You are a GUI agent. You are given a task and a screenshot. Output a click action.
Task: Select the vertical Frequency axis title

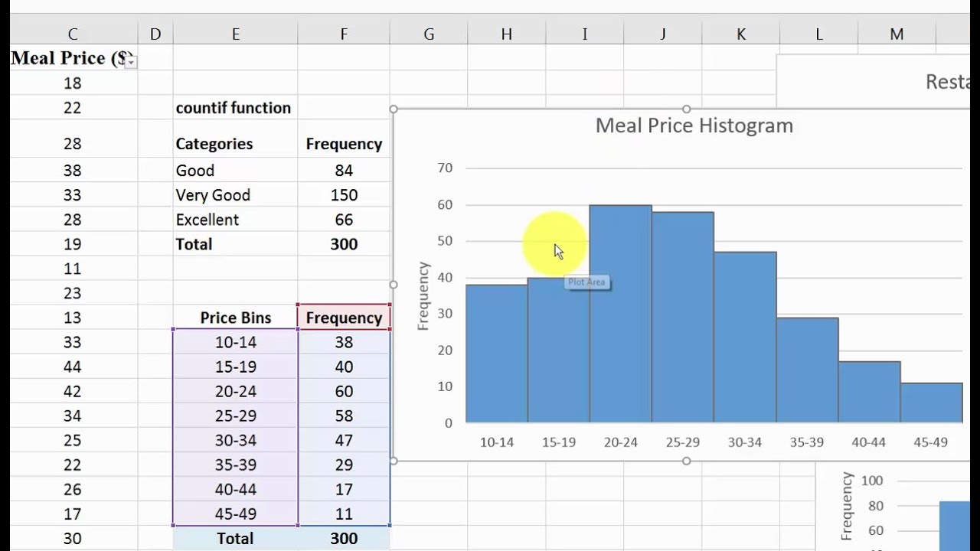[x=423, y=295]
